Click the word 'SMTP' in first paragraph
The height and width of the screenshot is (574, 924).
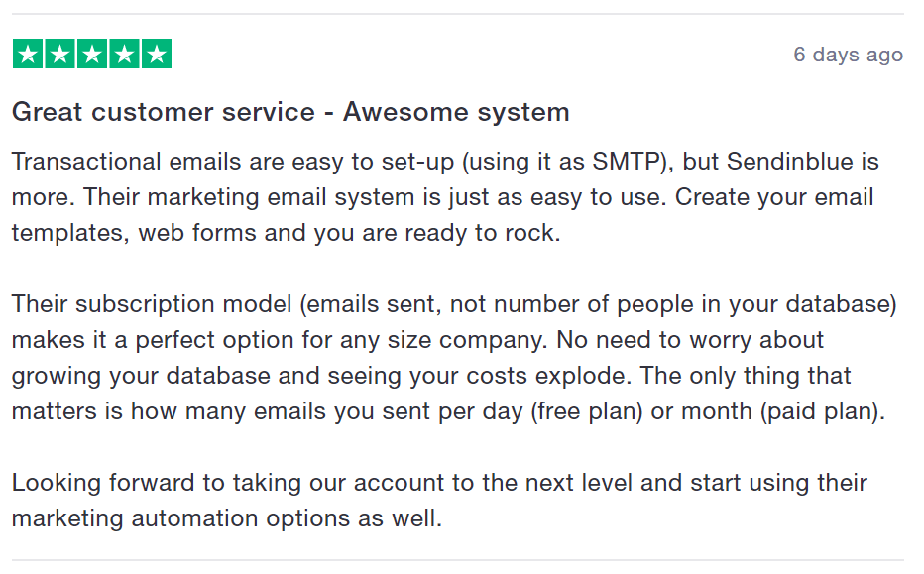[x=627, y=161]
